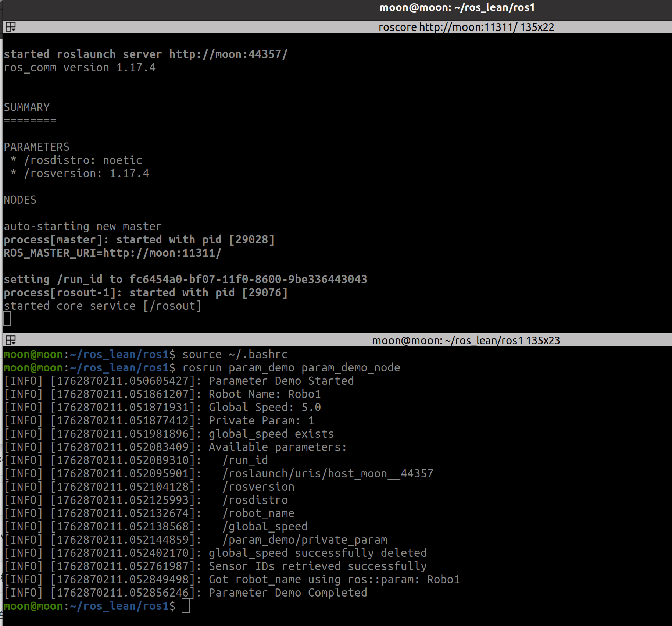The image size is (672, 626).
Task: Click the '/rosversion' entry in the parameter list
Action: tap(258, 487)
